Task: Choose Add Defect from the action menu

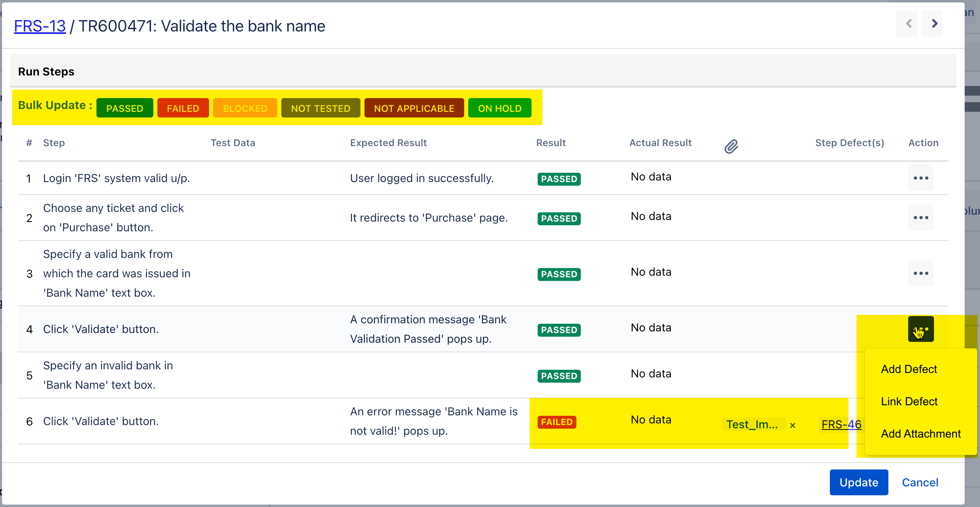Action: [909, 369]
